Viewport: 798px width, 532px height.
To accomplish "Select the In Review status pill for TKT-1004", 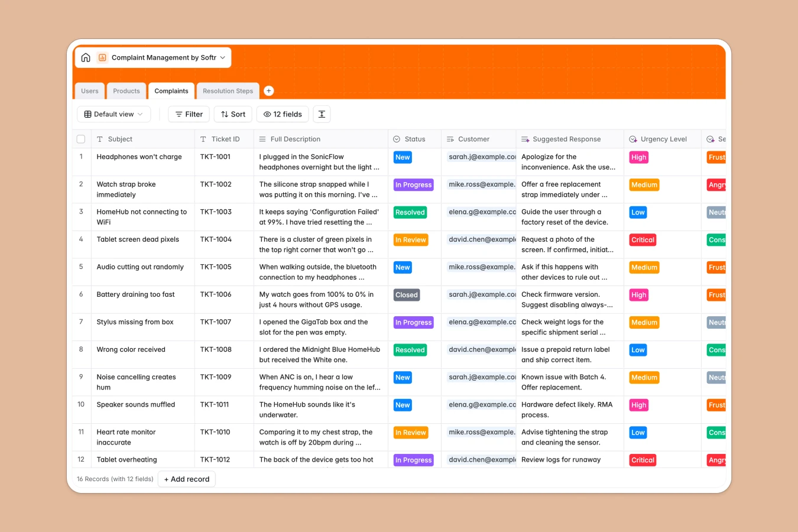I will coord(410,239).
